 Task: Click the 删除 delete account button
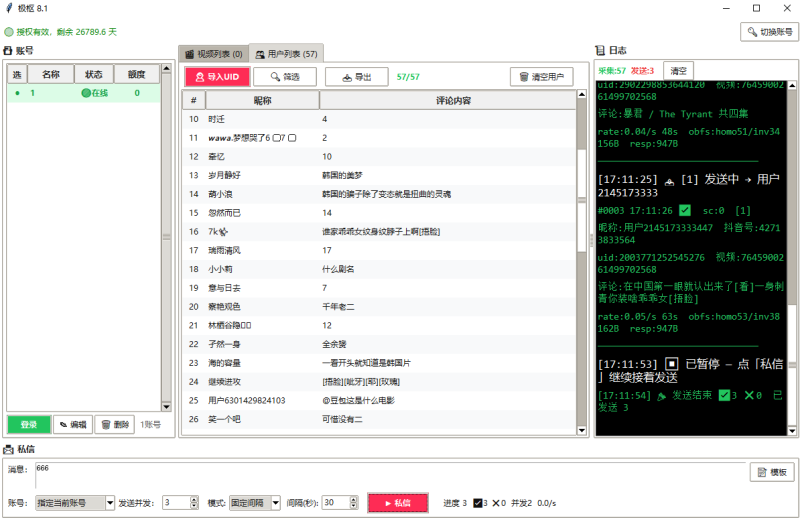[x=115, y=424]
